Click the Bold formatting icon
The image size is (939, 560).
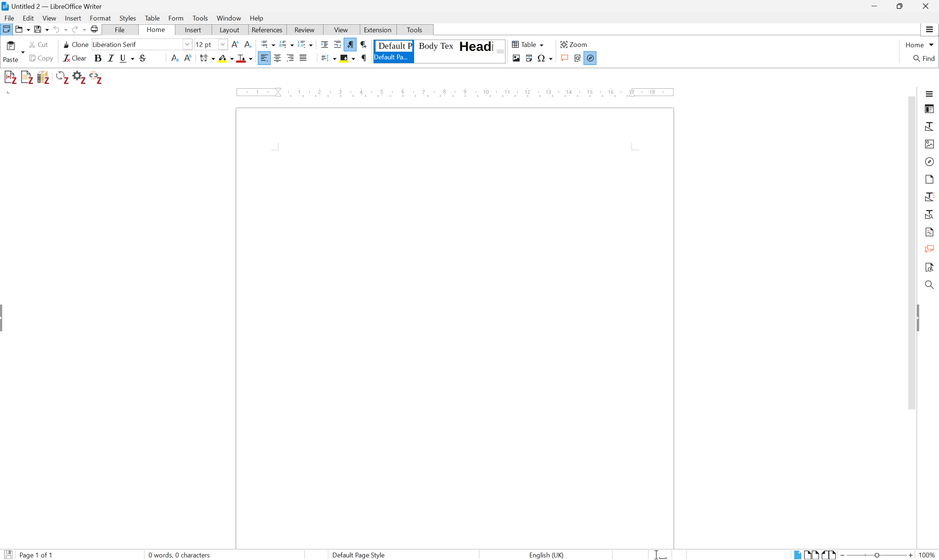pyautogui.click(x=98, y=58)
